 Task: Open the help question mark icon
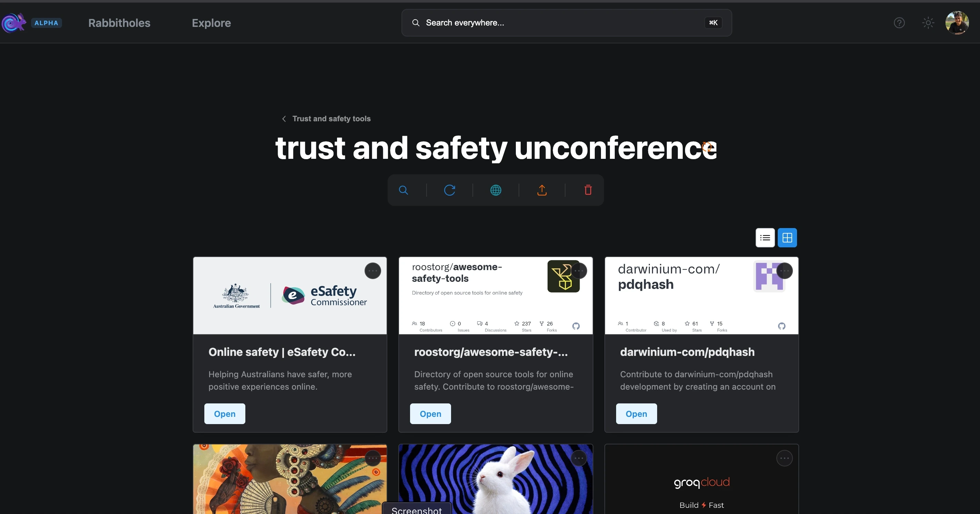click(899, 23)
